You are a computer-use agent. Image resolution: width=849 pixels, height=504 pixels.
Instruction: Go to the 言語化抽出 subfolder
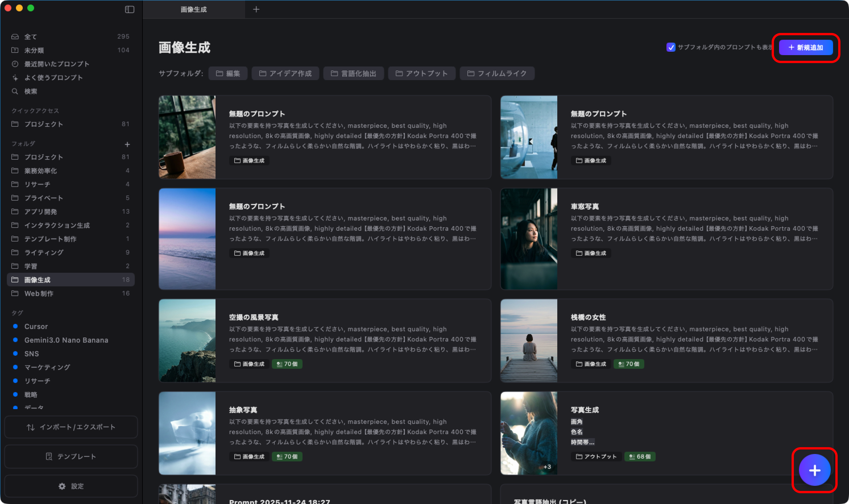(353, 73)
